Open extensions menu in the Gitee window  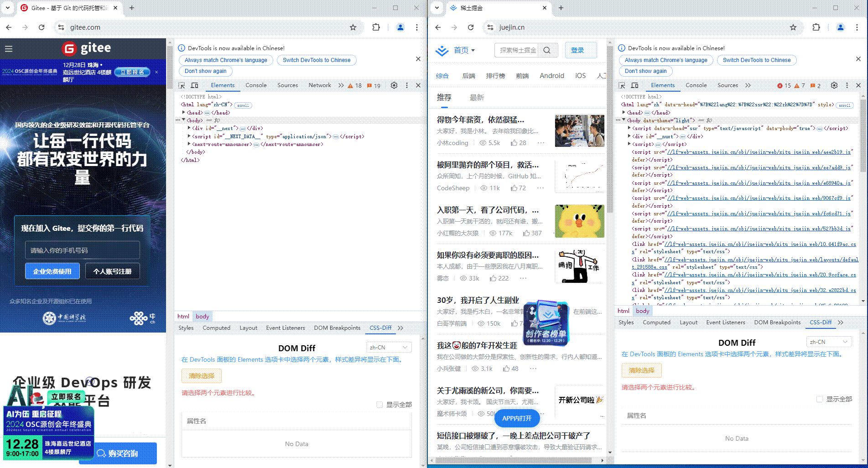(x=376, y=27)
